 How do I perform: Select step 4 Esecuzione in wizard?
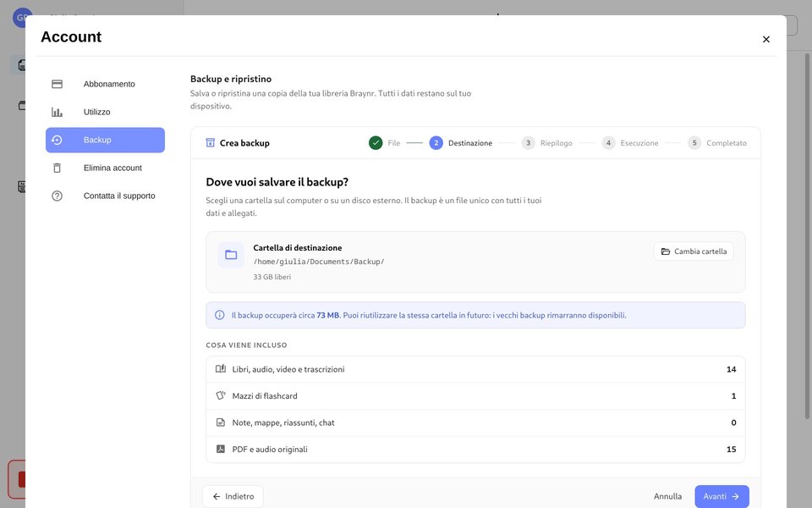[630, 142]
